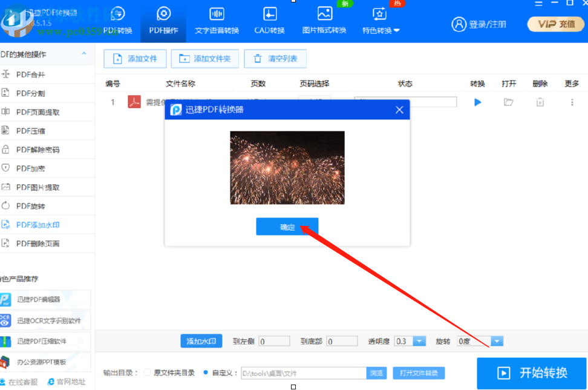Click the 添加文件 button
This screenshot has width=588, height=390.
(x=135, y=59)
